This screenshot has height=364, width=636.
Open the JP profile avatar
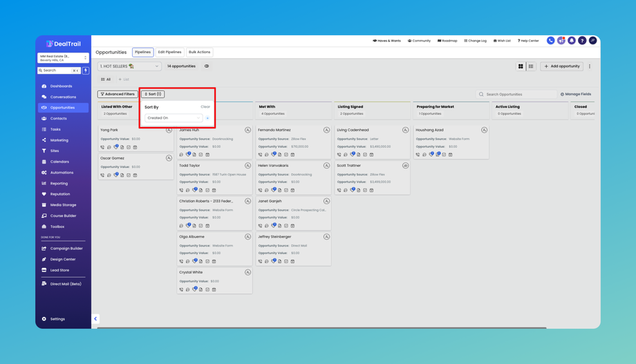(592, 41)
